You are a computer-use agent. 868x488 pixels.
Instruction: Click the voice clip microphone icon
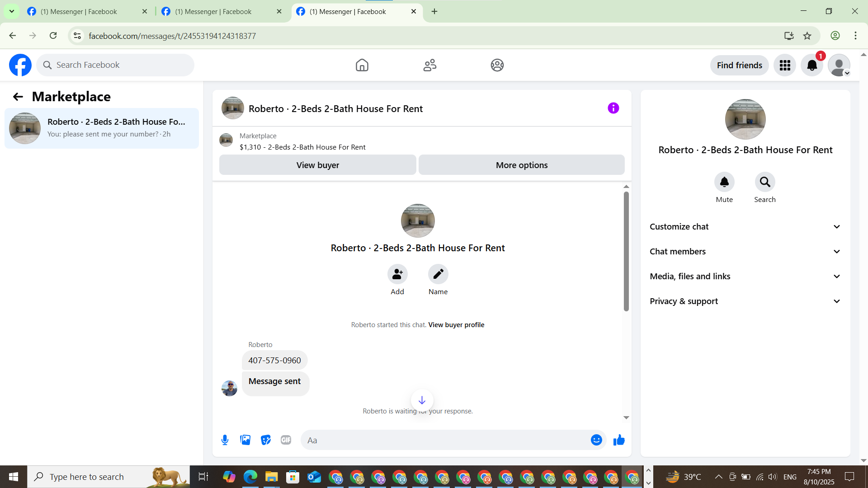(x=225, y=440)
